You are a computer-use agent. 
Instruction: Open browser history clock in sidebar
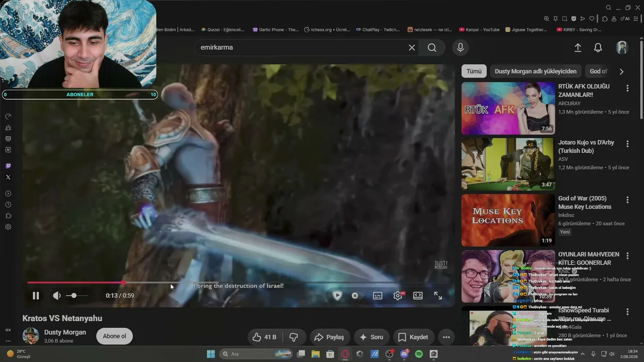point(8,205)
